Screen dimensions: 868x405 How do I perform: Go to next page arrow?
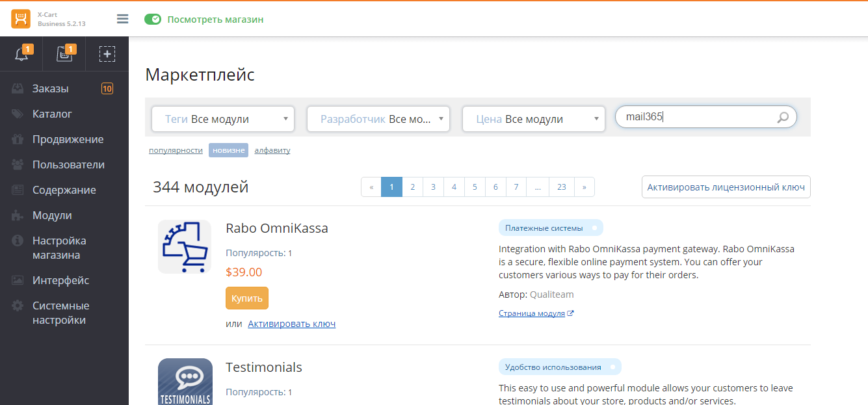585,187
